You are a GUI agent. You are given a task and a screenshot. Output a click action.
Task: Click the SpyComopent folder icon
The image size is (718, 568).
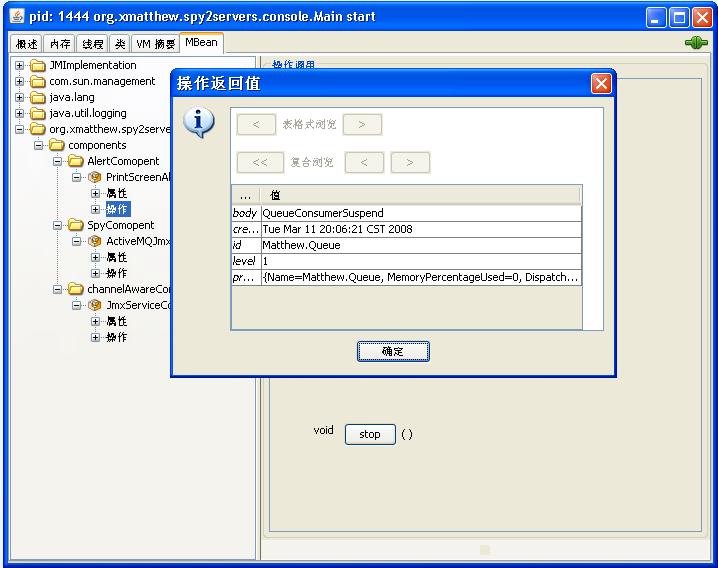pyautogui.click(x=76, y=225)
